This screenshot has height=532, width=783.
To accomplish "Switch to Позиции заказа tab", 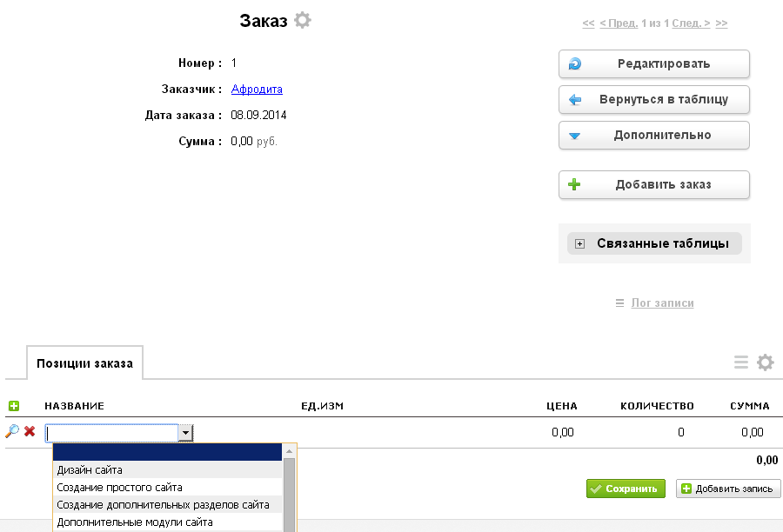I will pos(84,363).
